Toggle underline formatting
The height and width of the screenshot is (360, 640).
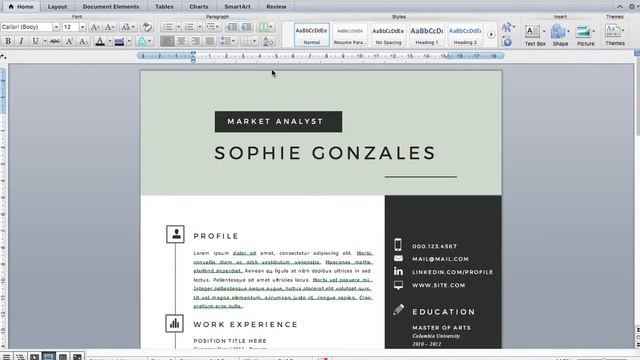36,41
